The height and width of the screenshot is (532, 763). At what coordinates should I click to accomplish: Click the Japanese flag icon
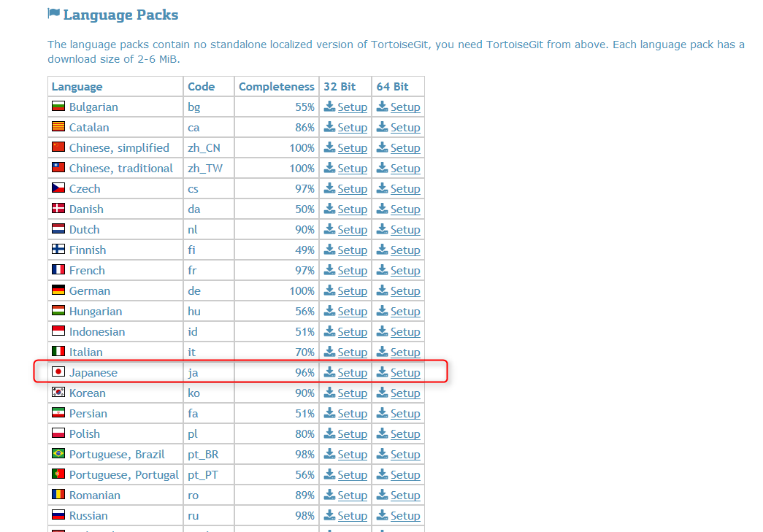pos(58,373)
